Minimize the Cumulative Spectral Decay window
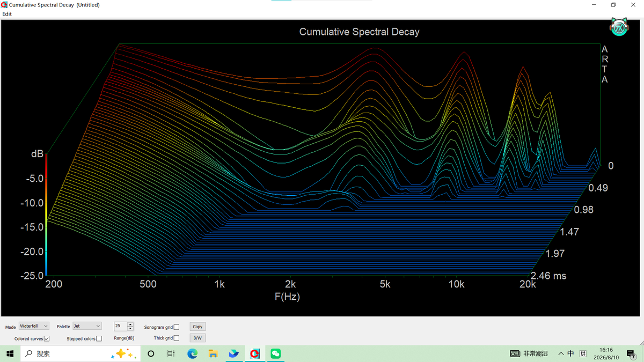Screen dimensions: 644x362 (594, 5)
